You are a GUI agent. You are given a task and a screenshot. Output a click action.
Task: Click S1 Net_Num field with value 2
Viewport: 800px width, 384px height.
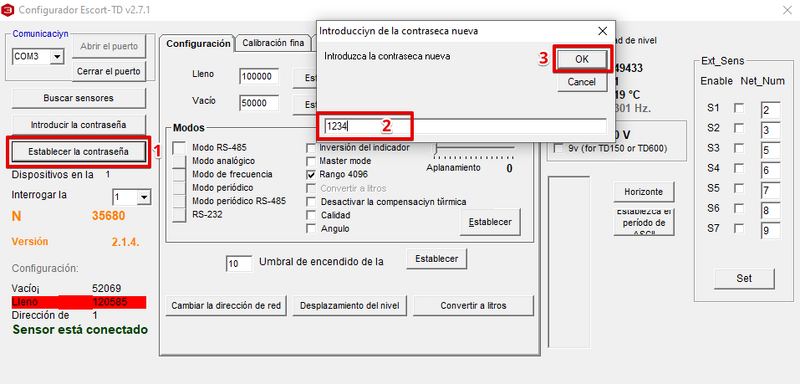click(x=770, y=110)
